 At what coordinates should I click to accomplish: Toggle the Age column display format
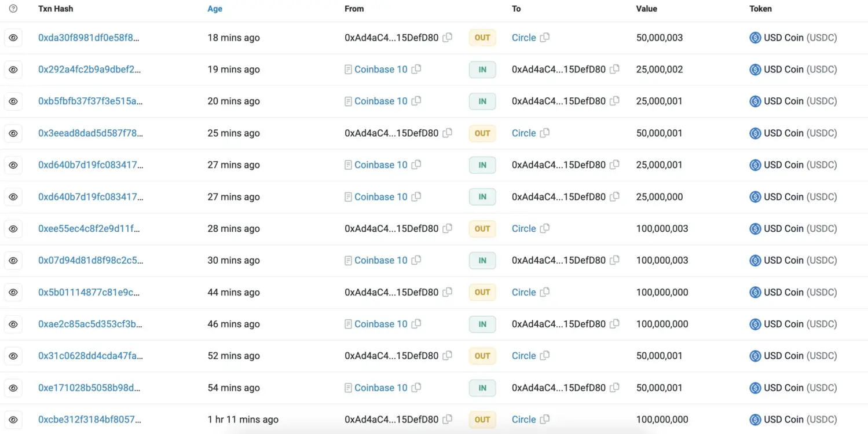(214, 9)
